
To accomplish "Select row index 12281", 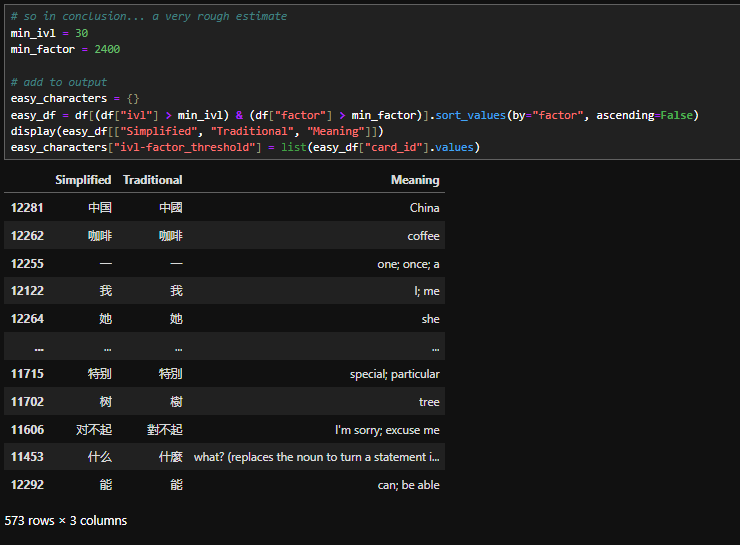I will (29, 208).
